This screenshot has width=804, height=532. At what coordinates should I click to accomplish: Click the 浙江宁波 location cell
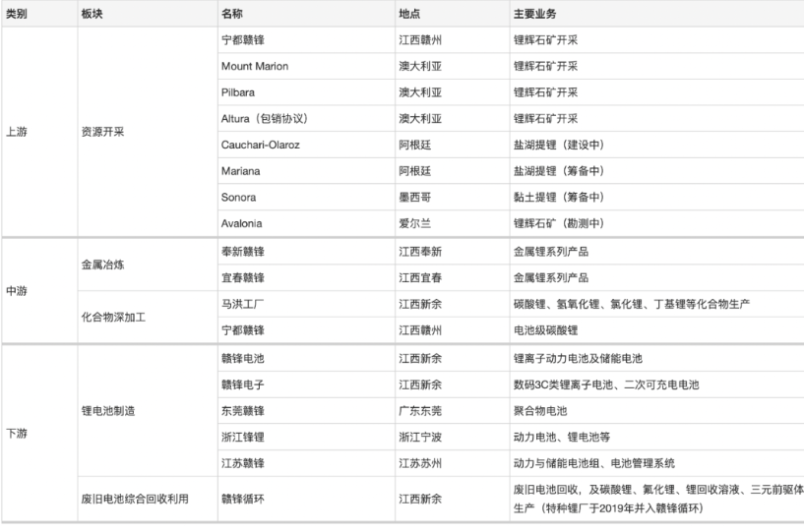click(420, 437)
